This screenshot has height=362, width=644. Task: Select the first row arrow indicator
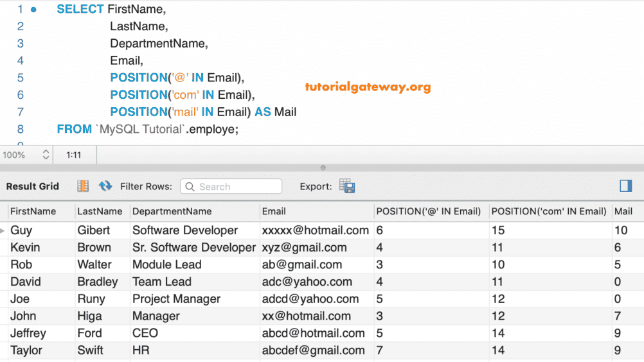click(x=3, y=231)
